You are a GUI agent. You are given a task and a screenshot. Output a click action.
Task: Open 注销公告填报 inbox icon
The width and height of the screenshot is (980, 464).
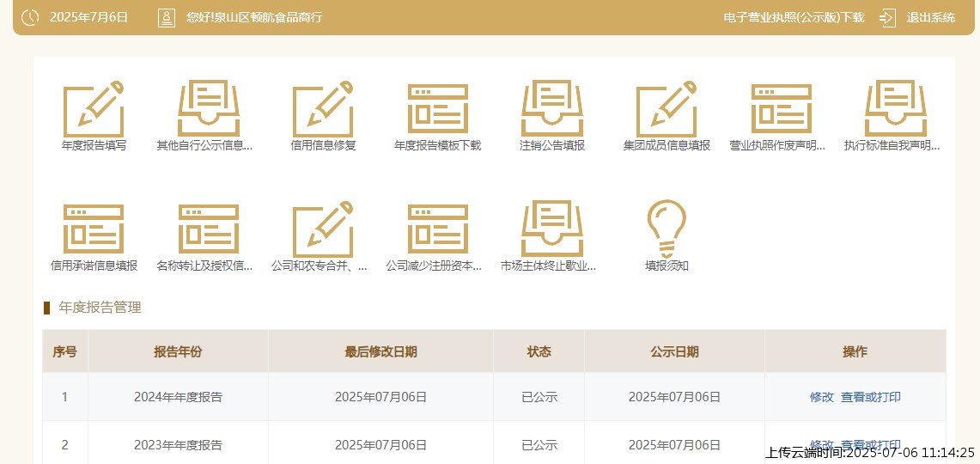click(x=552, y=108)
